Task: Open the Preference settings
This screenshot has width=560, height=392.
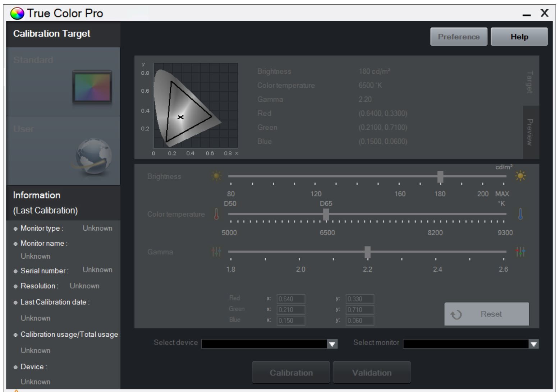Action: coord(459,37)
